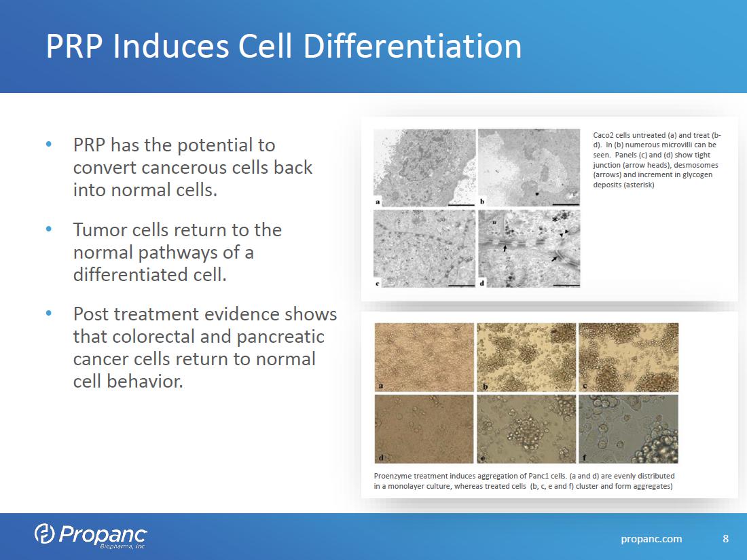Select Panc1 image panel f with aggregates
Viewport: 747px width, 560px height.
(x=628, y=429)
